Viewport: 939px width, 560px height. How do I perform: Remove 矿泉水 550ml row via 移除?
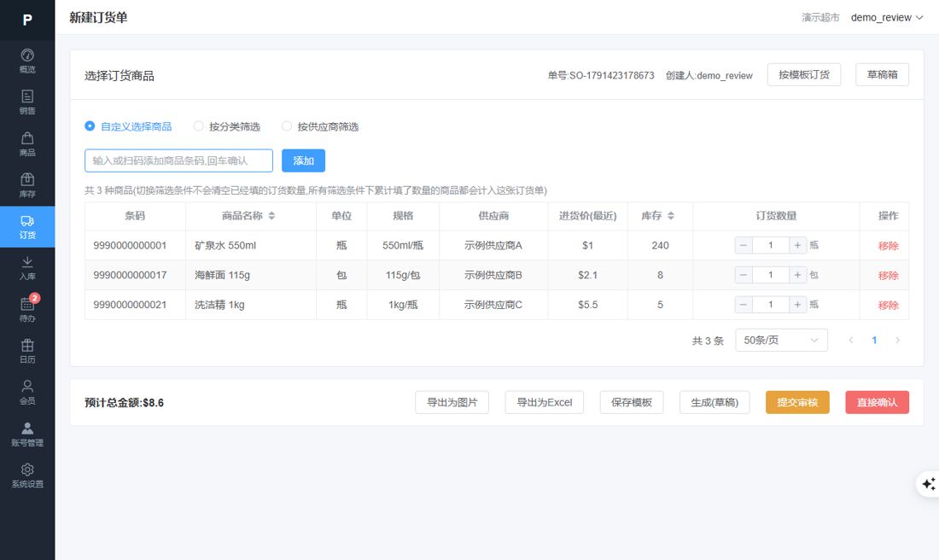[x=888, y=246]
